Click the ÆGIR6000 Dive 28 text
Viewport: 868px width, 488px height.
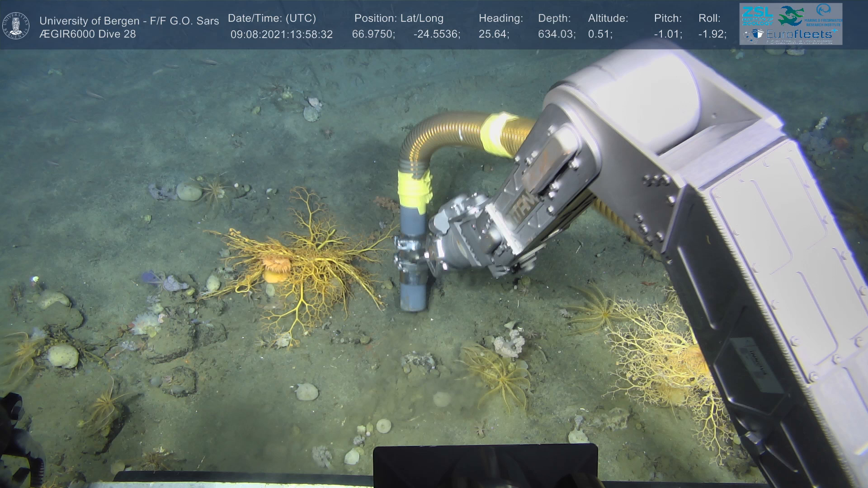click(88, 34)
